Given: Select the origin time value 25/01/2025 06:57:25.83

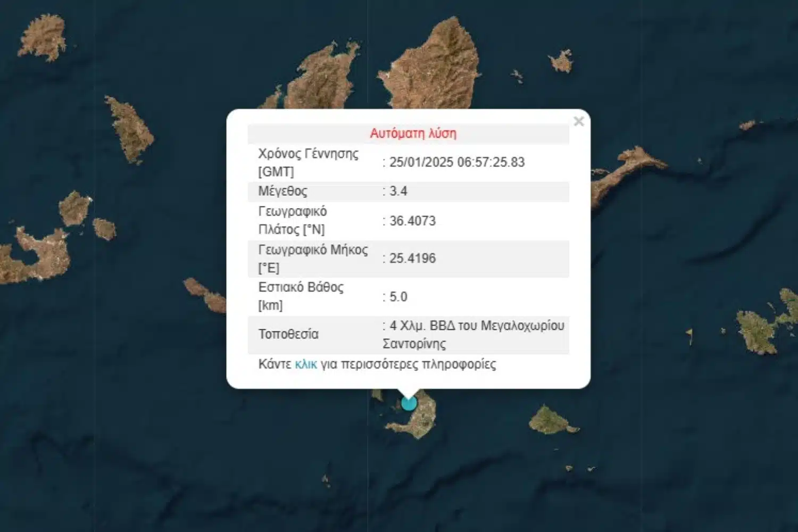Looking at the screenshot, I should [x=456, y=162].
